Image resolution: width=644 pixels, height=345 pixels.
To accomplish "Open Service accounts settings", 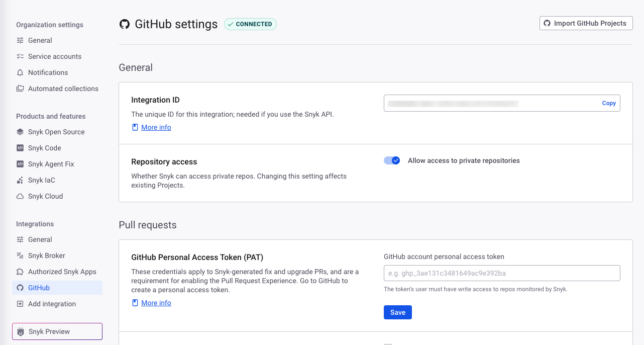I will click(x=54, y=56).
